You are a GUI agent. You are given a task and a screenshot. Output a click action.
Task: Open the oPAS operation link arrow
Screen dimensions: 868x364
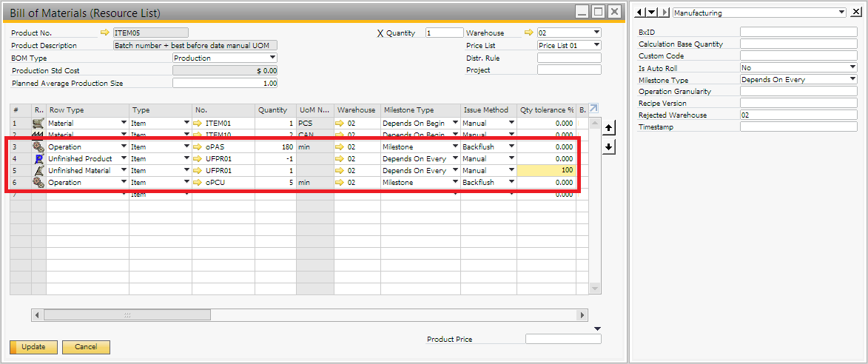point(198,147)
